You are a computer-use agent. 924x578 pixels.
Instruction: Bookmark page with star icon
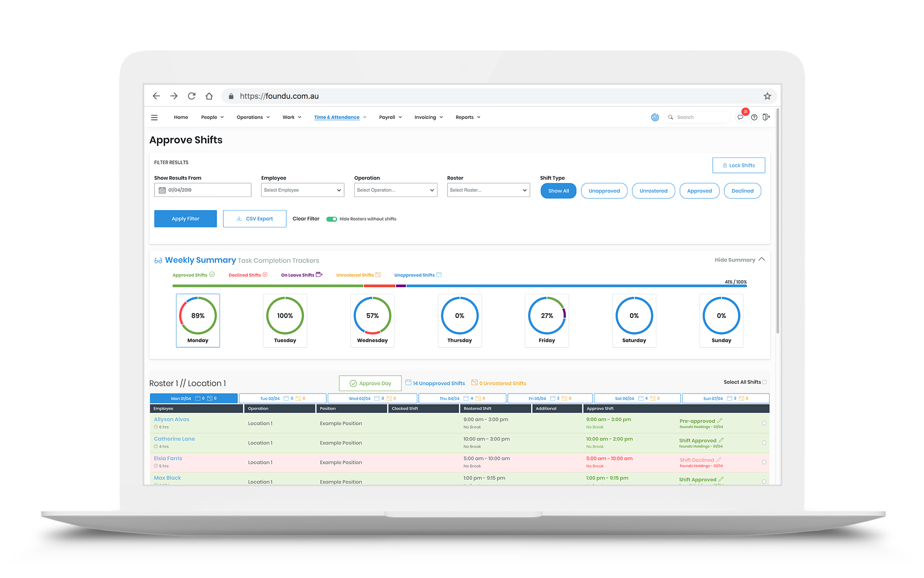pyautogui.click(x=767, y=96)
